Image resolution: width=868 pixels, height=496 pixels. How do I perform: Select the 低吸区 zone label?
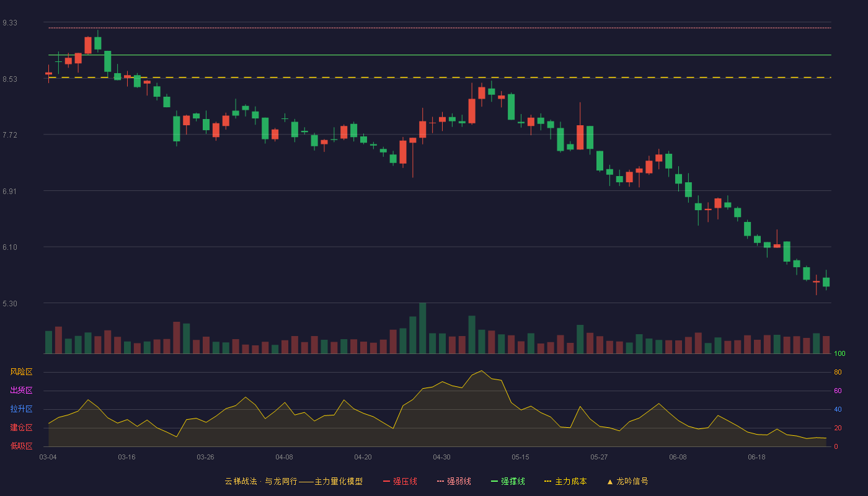pyautogui.click(x=22, y=446)
